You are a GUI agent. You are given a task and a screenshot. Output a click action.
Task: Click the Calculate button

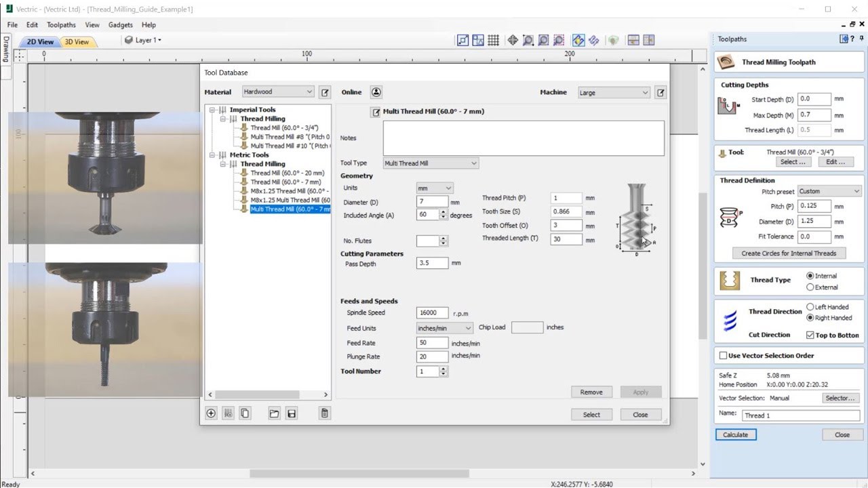click(x=736, y=434)
